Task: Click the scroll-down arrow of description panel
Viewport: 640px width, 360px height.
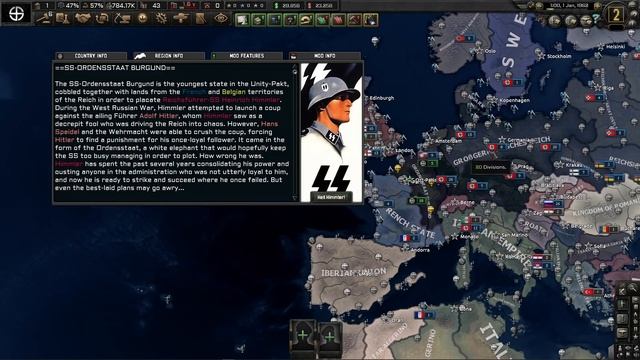Action: (x=295, y=198)
